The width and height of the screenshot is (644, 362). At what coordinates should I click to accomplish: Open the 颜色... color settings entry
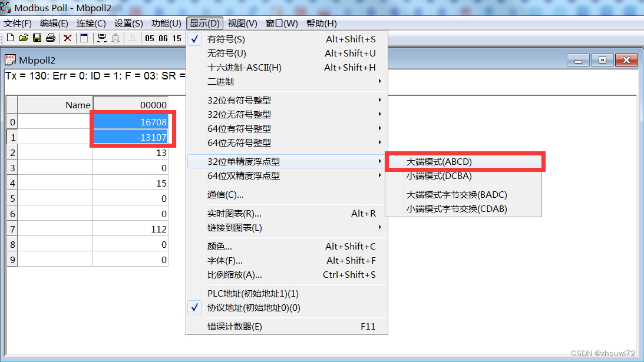[x=287, y=246]
